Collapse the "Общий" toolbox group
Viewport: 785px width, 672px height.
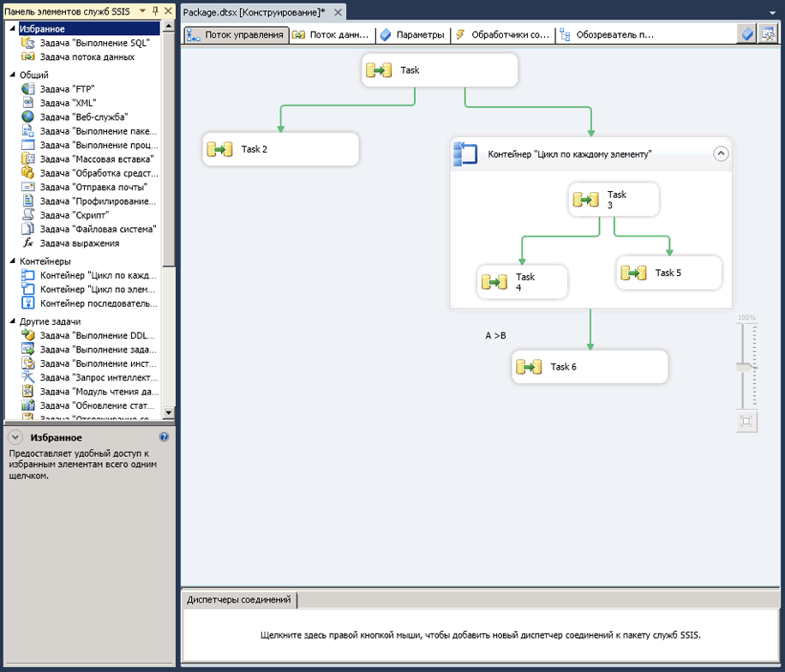click(x=12, y=75)
